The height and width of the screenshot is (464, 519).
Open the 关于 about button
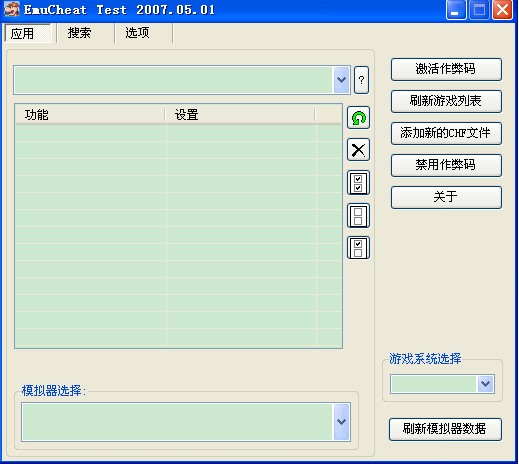coord(446,197)
